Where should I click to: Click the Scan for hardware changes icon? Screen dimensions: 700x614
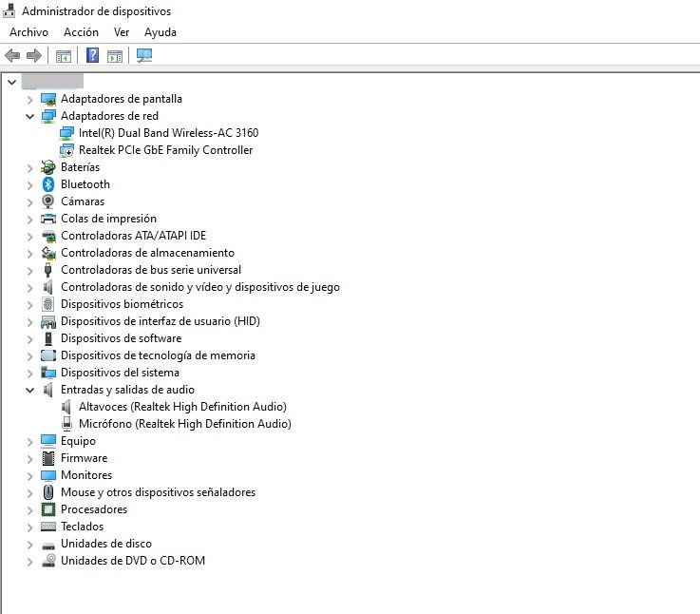point(144,56)
